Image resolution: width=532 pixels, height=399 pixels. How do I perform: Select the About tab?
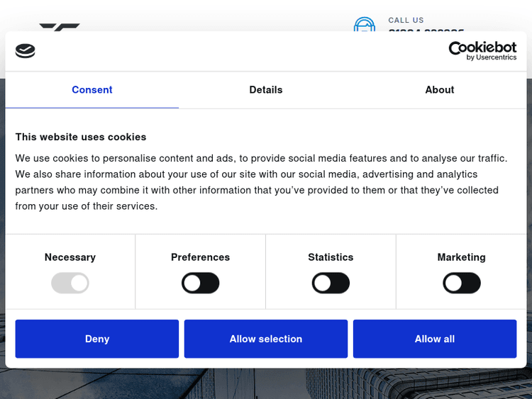pyautogui.click(x=439, y=90)
